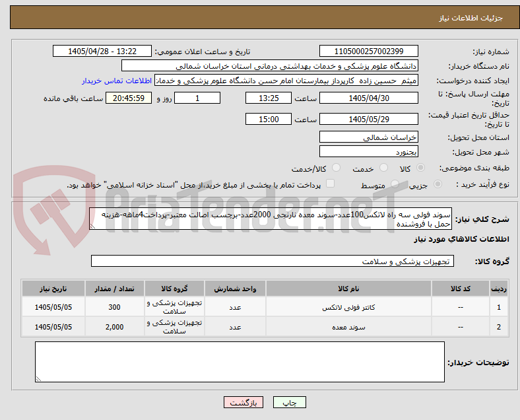Click the response deadline date 1405/04/30
This screenshot has height=420, width=520.
369,98
